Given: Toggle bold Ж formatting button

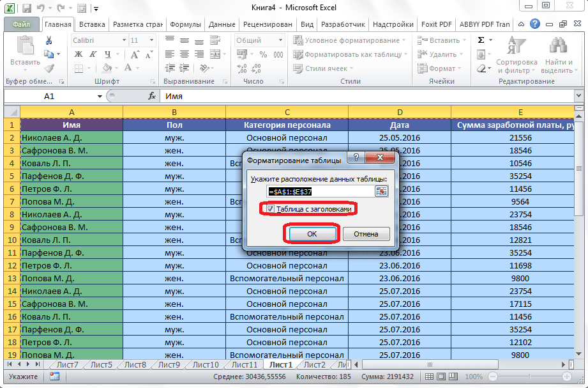Looking at the screenshot, I should point(78,54).
